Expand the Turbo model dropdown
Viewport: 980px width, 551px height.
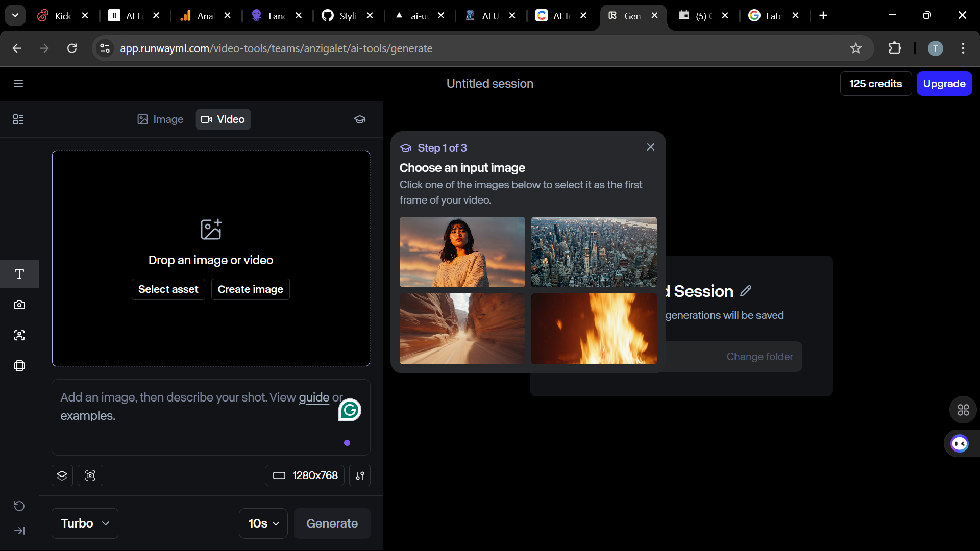point(85,523)
